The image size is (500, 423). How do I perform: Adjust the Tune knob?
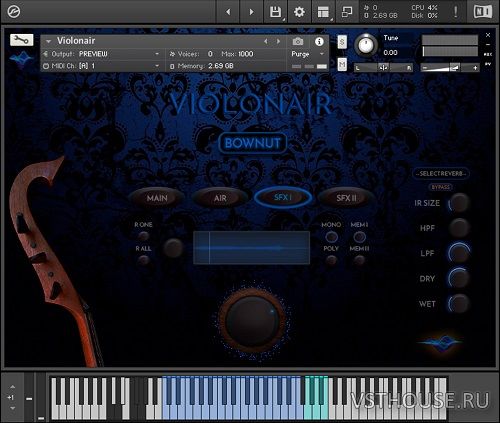(366, 45)
